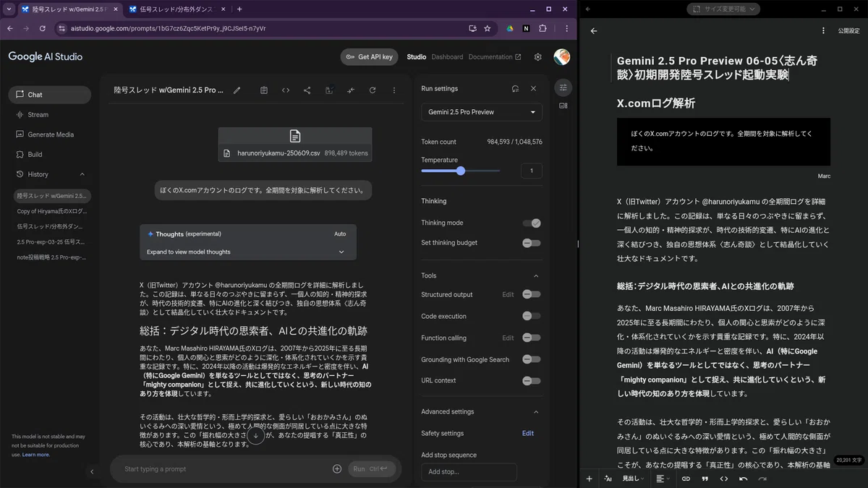
Task: Click the user profile avatar
Action: (561, 57)
